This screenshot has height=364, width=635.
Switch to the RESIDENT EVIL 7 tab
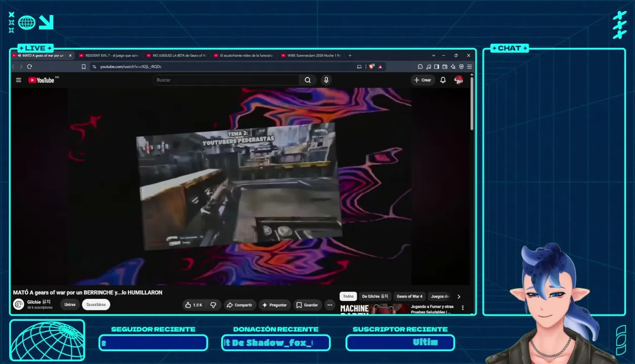109,55
